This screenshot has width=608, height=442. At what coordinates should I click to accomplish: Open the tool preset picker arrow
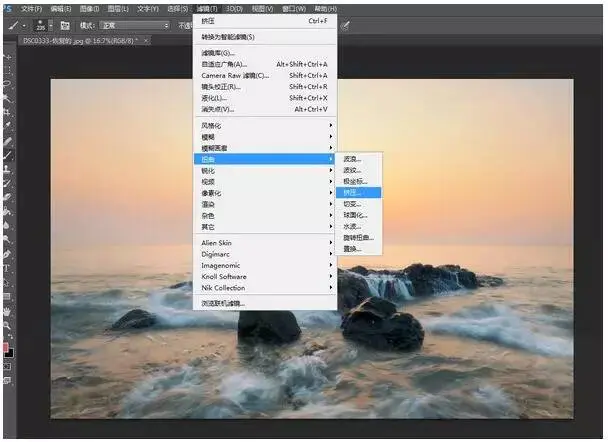(x=24, y=26)
